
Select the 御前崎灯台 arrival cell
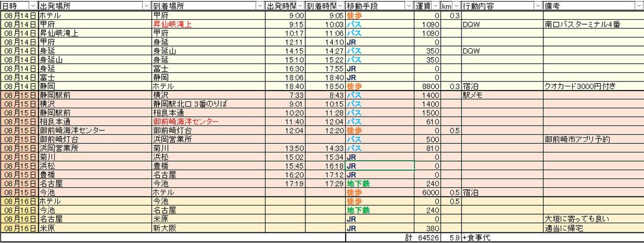coord(209,130)
